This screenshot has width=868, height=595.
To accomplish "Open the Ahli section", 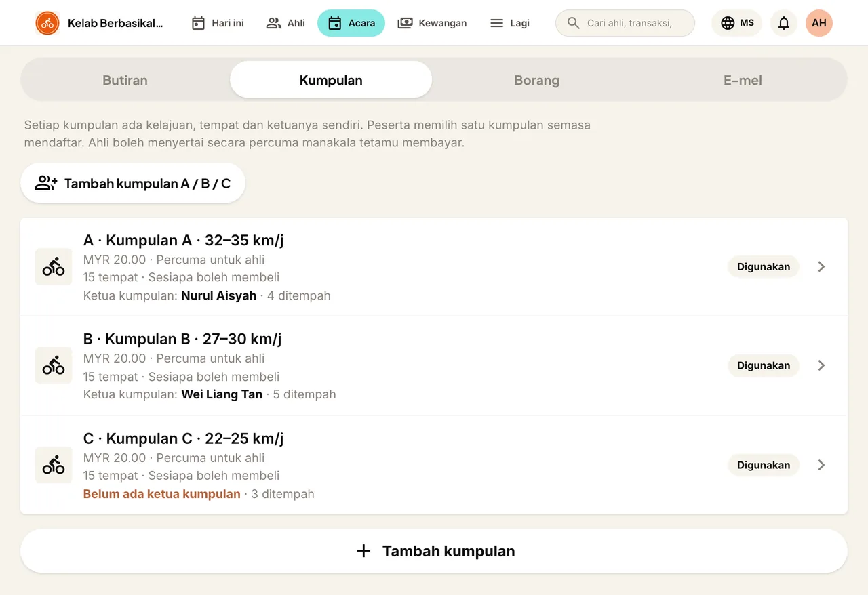I will pyautogui.click(x=285, y=23).
